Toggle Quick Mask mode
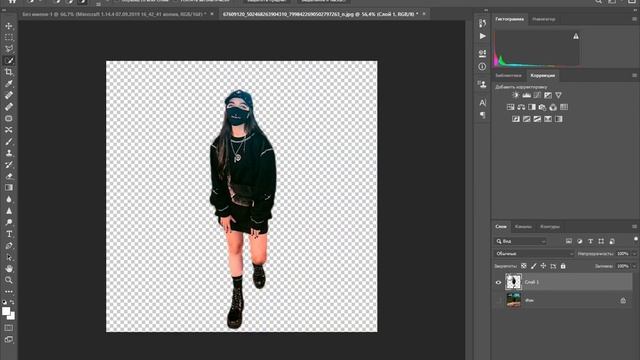The image size is (640, 360). click(x=9, y=328)
